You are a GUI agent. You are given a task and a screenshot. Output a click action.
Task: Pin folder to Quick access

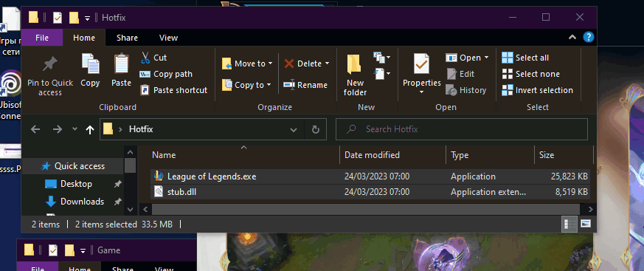50,75
